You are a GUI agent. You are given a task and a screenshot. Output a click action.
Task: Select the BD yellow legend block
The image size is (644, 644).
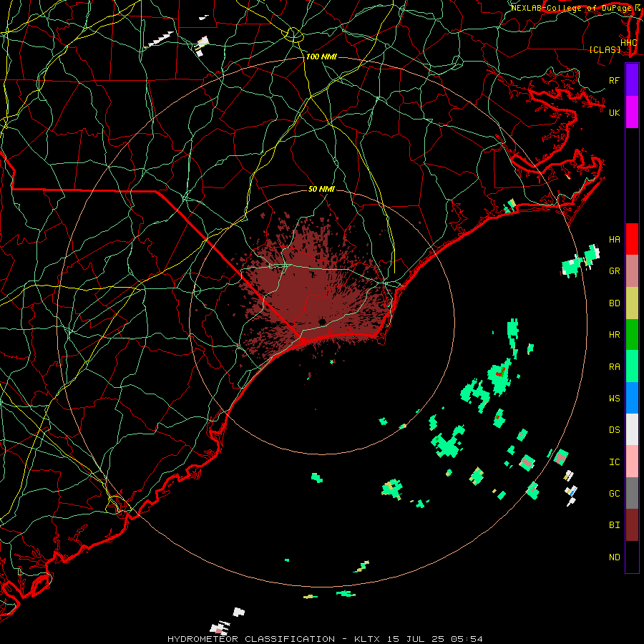coord(632,303)
